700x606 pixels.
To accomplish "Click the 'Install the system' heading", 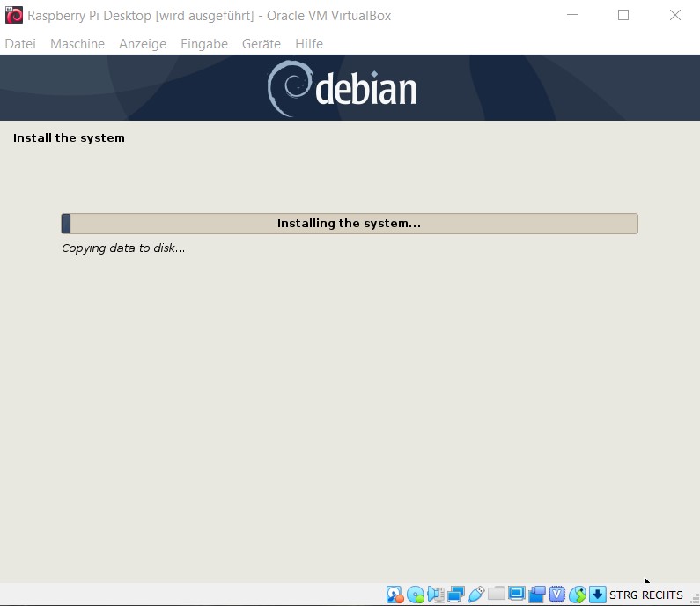I will [x=69, y=138].
